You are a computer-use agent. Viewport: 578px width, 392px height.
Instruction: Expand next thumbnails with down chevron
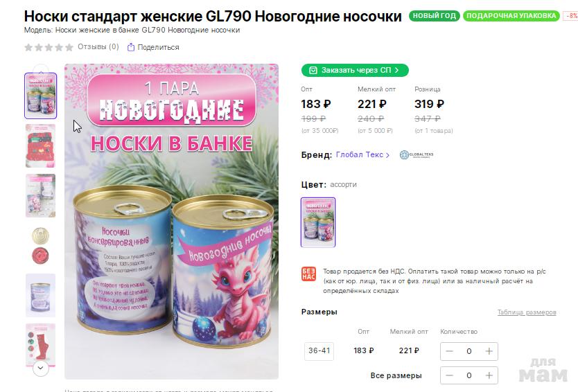(x=41, y=368)
